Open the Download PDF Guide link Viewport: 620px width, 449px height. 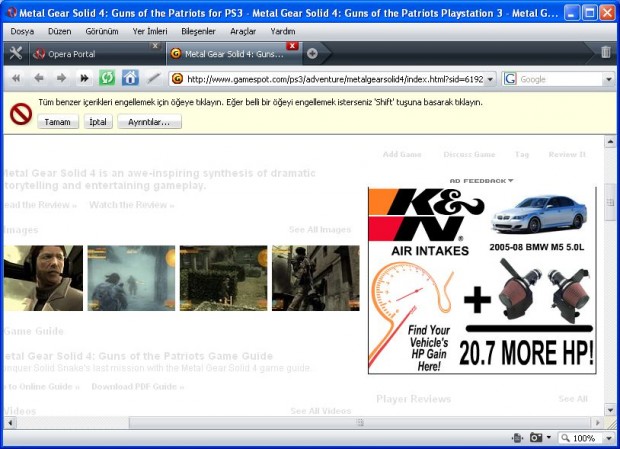(138, 387)
